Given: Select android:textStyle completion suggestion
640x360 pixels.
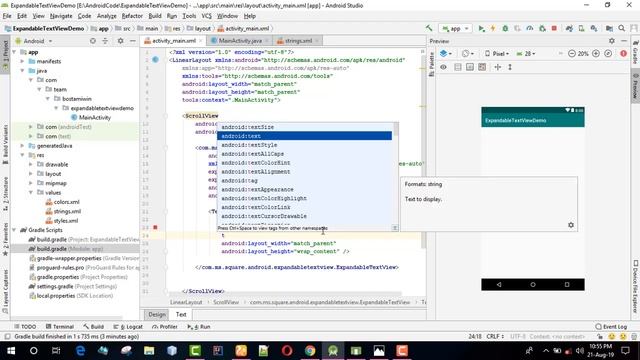Looking at the screenshot, I should pos(304,145).
